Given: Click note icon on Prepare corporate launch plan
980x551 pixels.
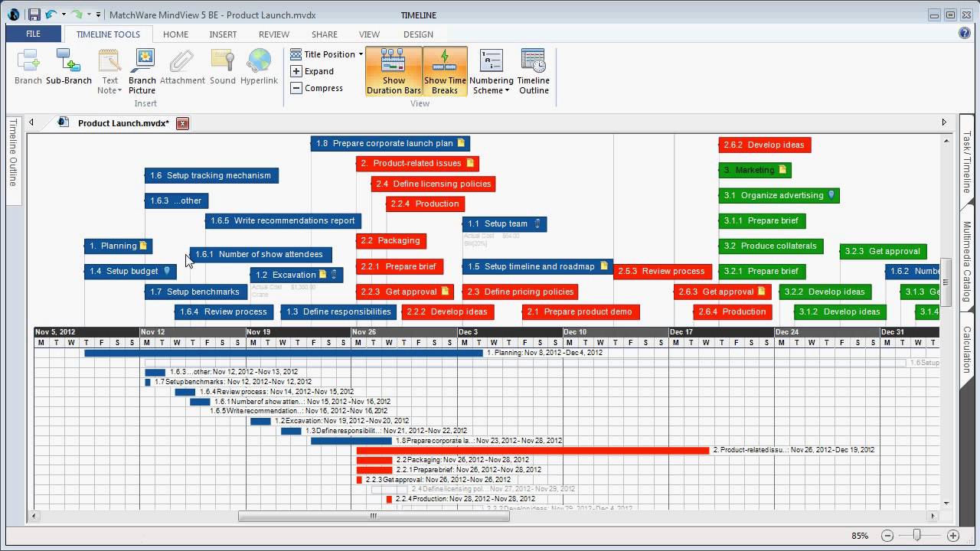Looking at the screenshot, I should click(461, 143).
